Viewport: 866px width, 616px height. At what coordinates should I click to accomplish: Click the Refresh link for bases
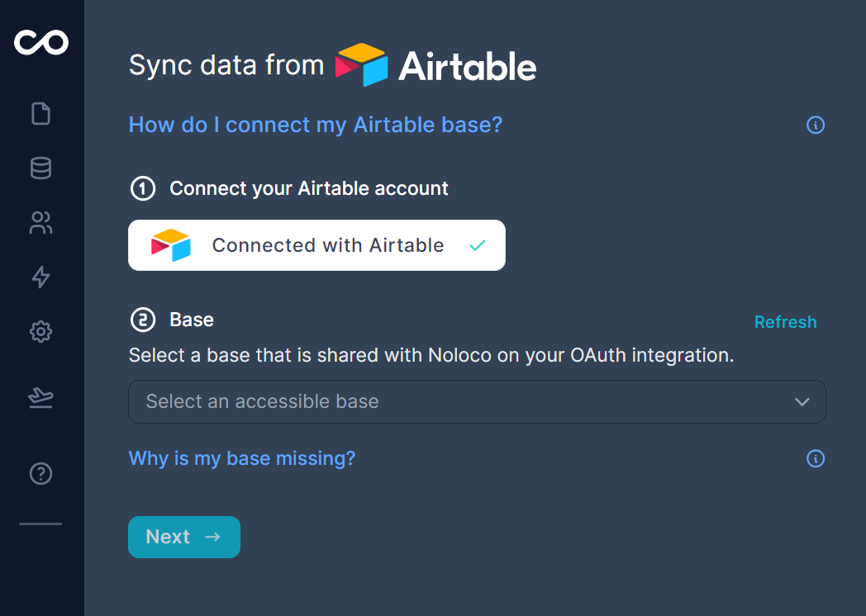(785, 322)
